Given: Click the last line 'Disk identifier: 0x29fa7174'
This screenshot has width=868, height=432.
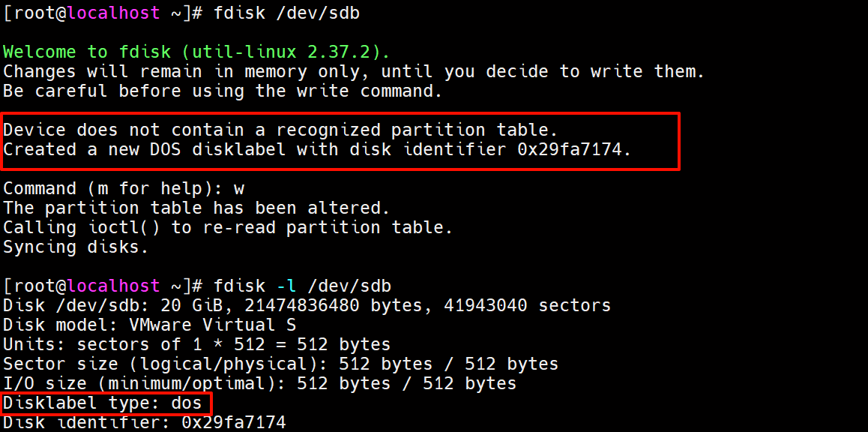Looking at the screenshot, I should [145, 423].
